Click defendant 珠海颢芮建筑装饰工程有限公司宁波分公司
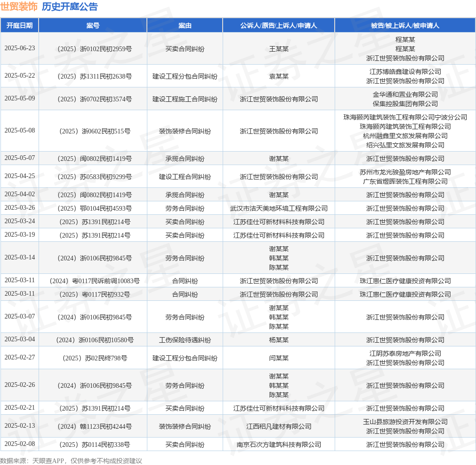The image size is (476, 465). point(405,117)
